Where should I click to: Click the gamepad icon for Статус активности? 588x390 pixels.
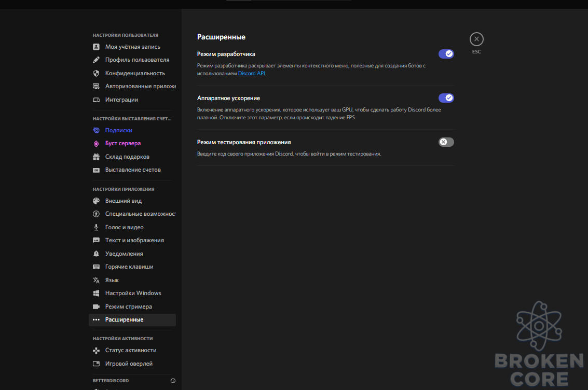(x=96, y=350)
